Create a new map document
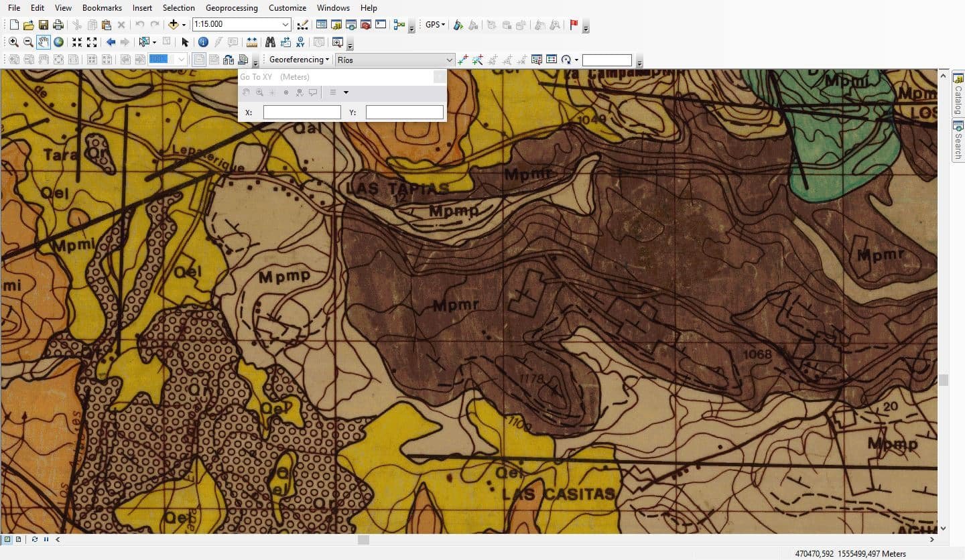The height and width of the screenshot is (560, 965). click(x=14, y=25)
